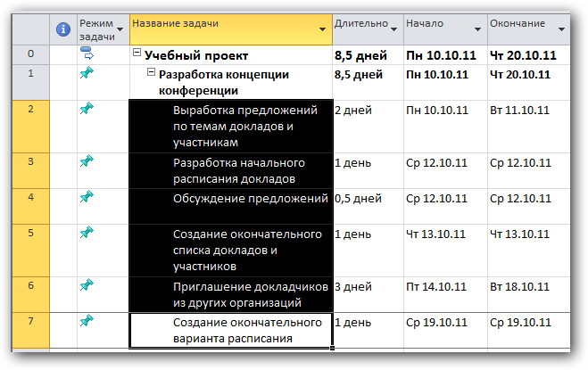
Task: Open the Длительность column filter dropdown
Action: point(394,29)
